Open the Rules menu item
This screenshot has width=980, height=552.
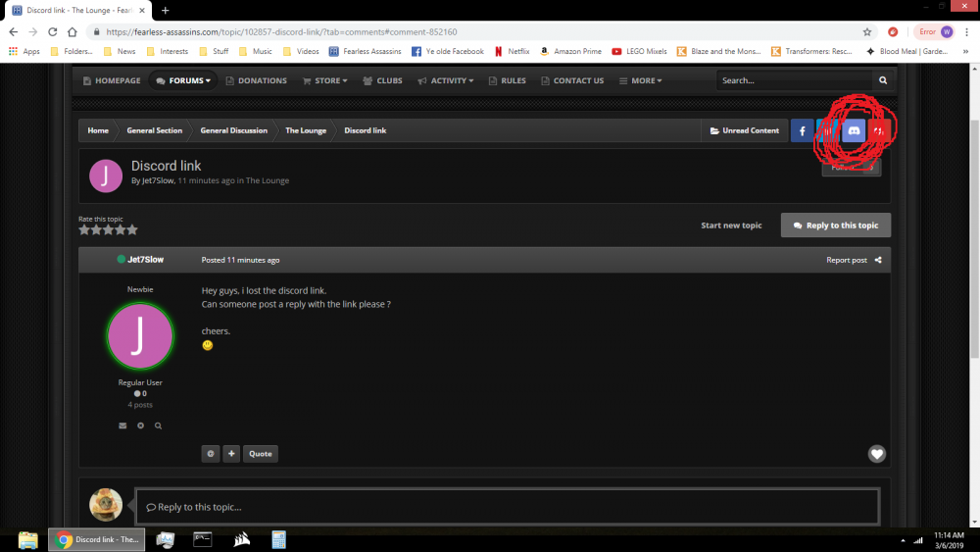[507, 80]
